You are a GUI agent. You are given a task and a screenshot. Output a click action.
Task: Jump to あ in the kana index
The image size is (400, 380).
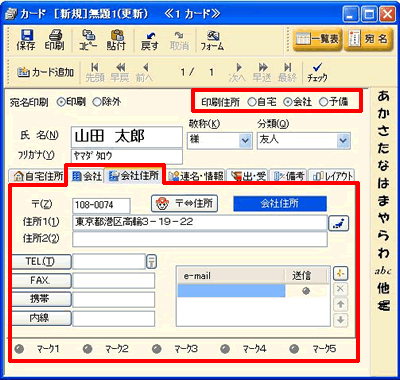pyautogui.click(x=383, y=96)
